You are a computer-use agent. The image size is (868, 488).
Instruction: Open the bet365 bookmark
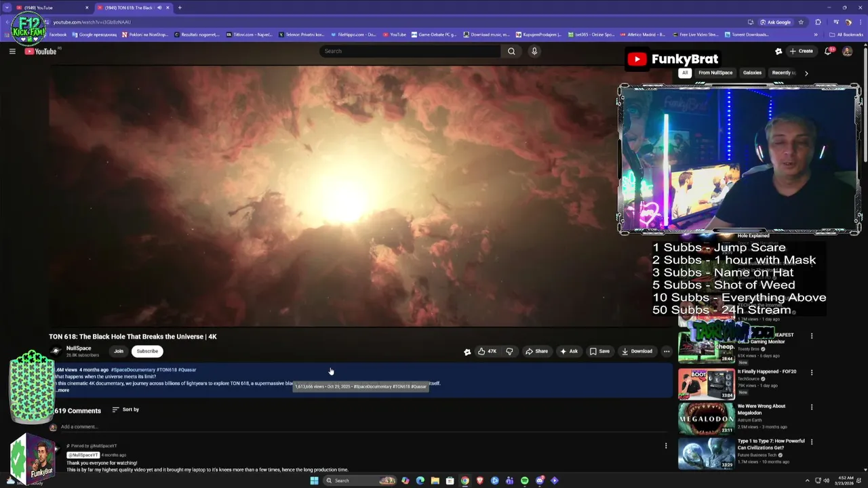pyautogui.click(x=592, y=35)
